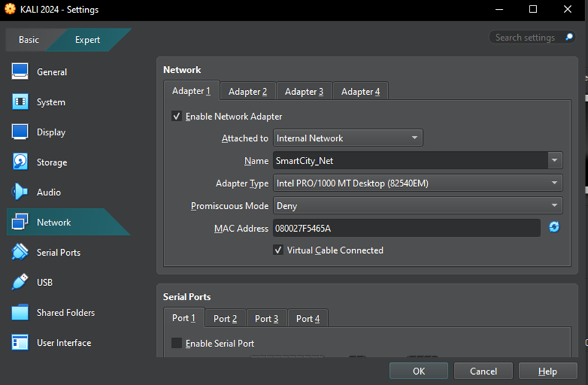The image size is (588, 385).
Task: Open the Promiscuous Mode dropdown
Action: 417,206
